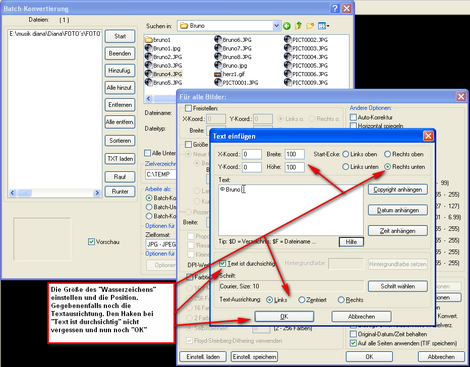Click inside the Text area with Bruno
This screenshot has height=367, width=470.
[x=291, y=210]
